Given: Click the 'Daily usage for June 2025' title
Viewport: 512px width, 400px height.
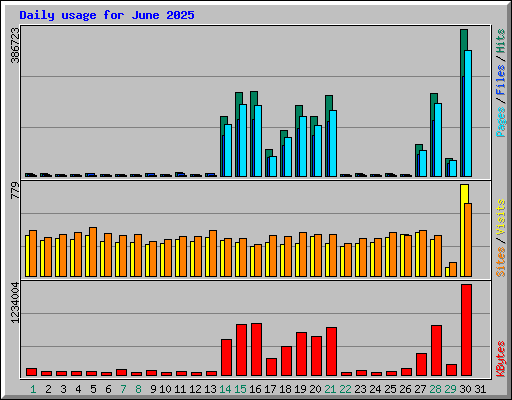Looking at the screenshot, I should click(107, 15).
